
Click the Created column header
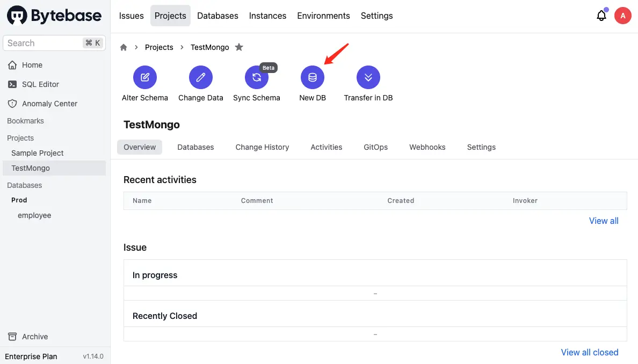(401, 201)
